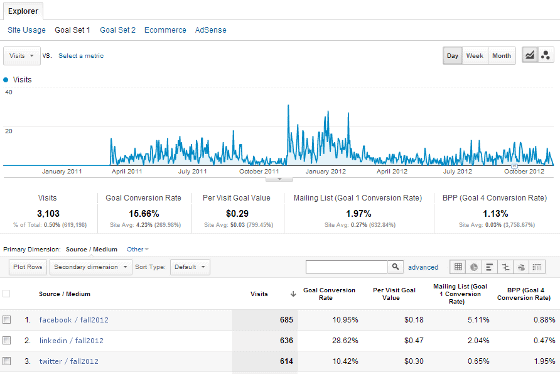Viewport: 560px width, 374px height.
Task: Open the Secondary dimension dropdown
Action: click(91, 267)
